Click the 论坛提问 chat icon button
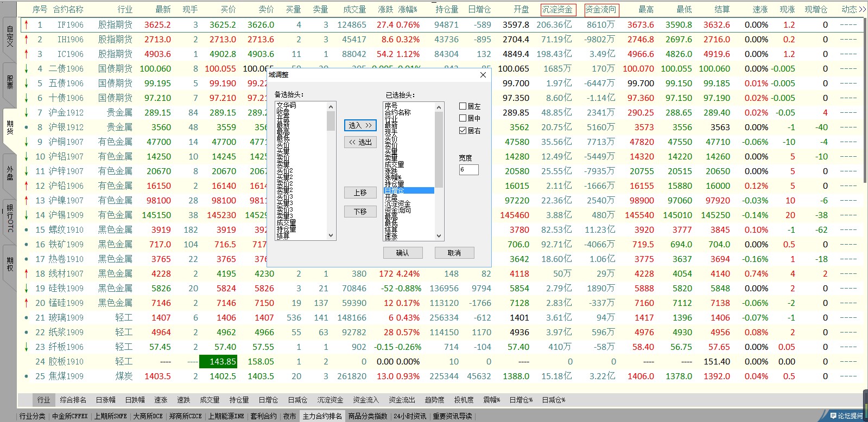This screenshot has width=868, height=422. tap(846, 416)
